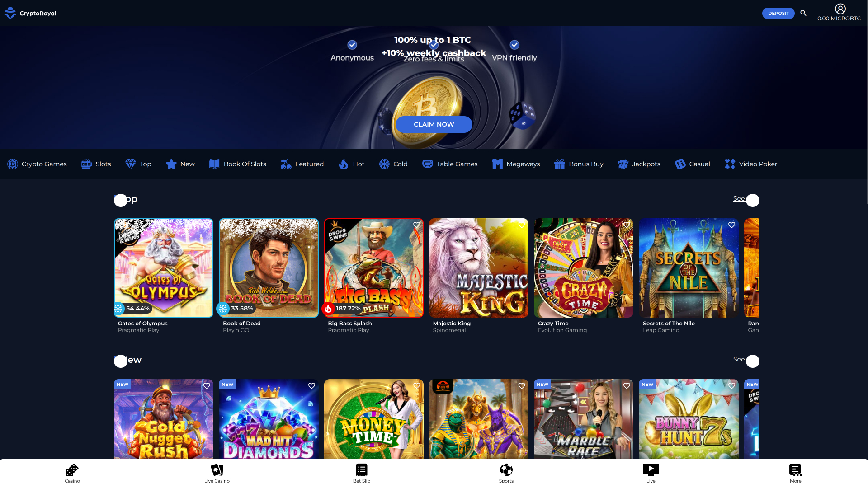Click the search magnifier icon
Screen dimensions: 868x488
tap(803, 13)
